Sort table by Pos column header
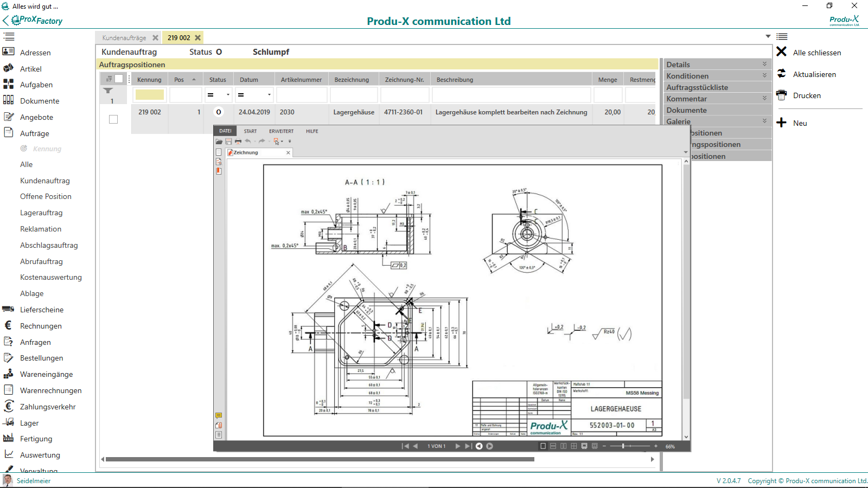Viewport: 868px width, 488px height. pos(185,80)
